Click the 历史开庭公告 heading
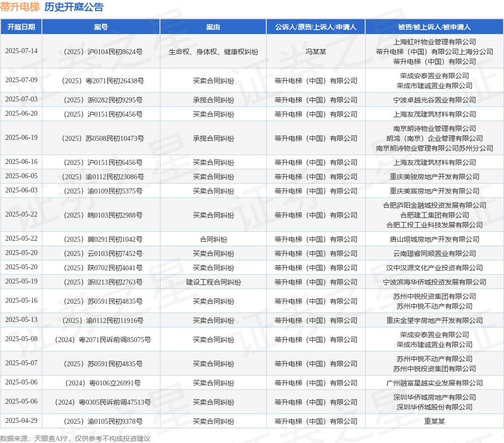504x443 pixels. (x=74, y=7)
